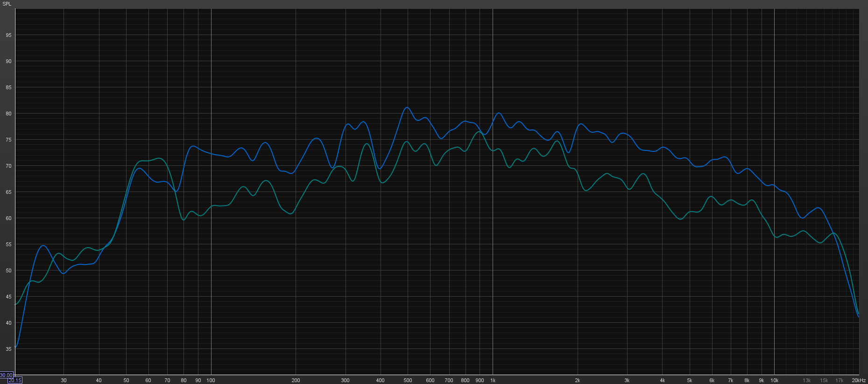Click the 60 dB label on the SPL axis
The width and height of the screenshot is (868, 384).
9,218
